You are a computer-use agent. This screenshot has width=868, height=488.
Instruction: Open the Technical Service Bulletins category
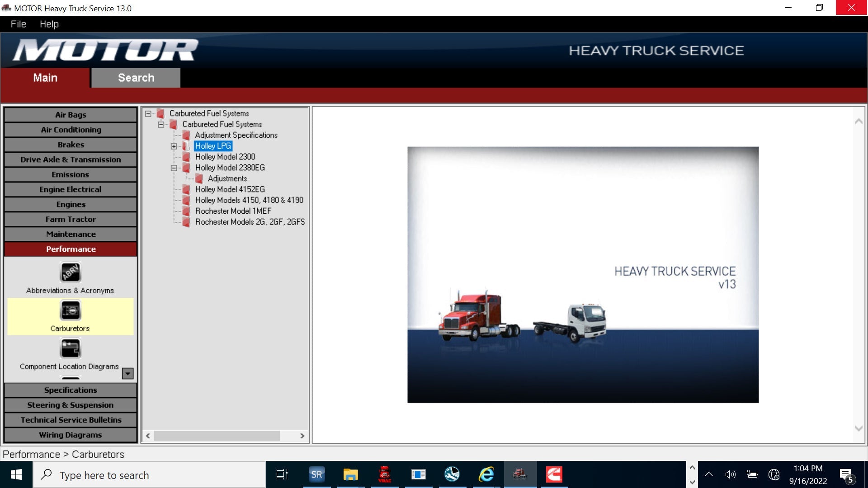pos(70,420)
